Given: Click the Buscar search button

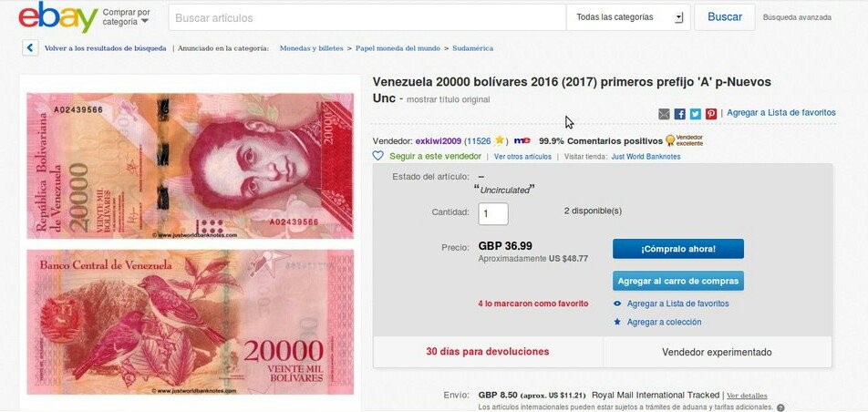Looking at the screenshot, I should [725, 17].
